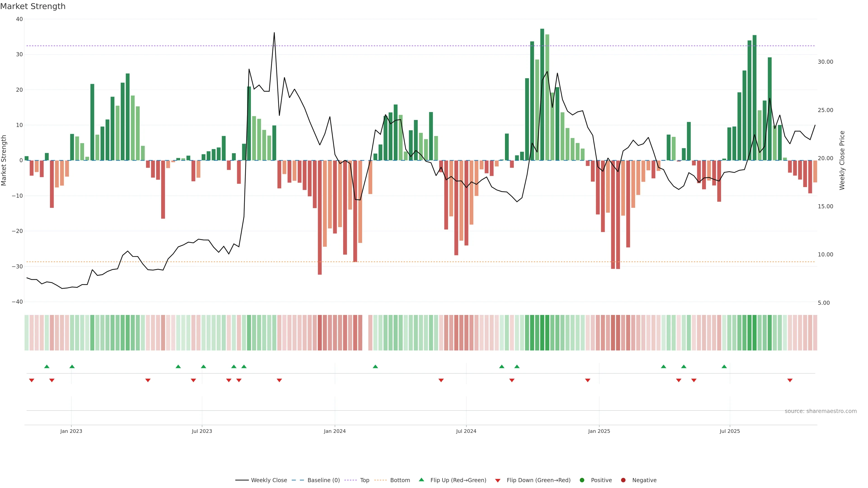
Task: Click the leftmost red flip-down triangle marker
Action: tap(32, 380)
